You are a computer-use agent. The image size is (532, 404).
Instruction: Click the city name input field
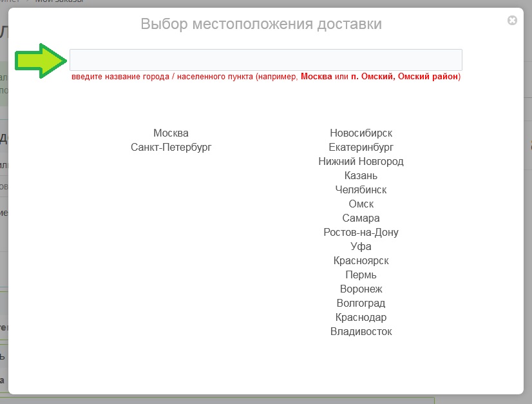265,60
